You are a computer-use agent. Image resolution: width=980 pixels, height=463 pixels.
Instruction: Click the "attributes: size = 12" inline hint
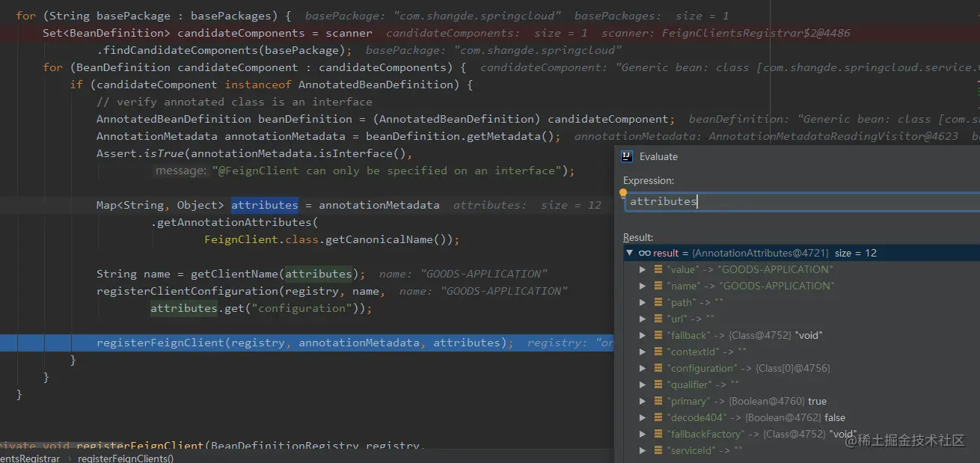point(527,205)
